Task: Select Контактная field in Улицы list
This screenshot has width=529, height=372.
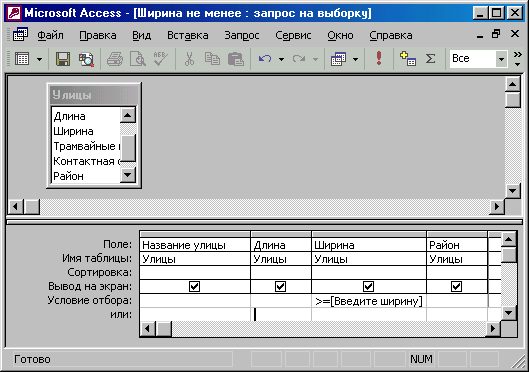Action: 86,161
